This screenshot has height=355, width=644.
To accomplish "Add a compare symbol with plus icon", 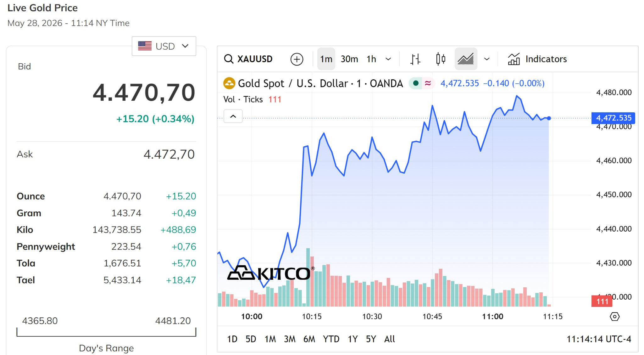I will 297,59.
